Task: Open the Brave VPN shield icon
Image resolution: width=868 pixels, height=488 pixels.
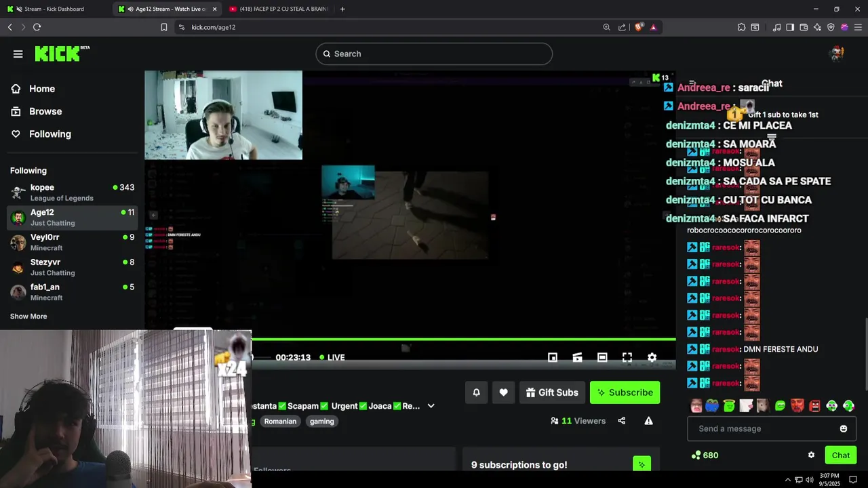Action: [x=831, y=27]
